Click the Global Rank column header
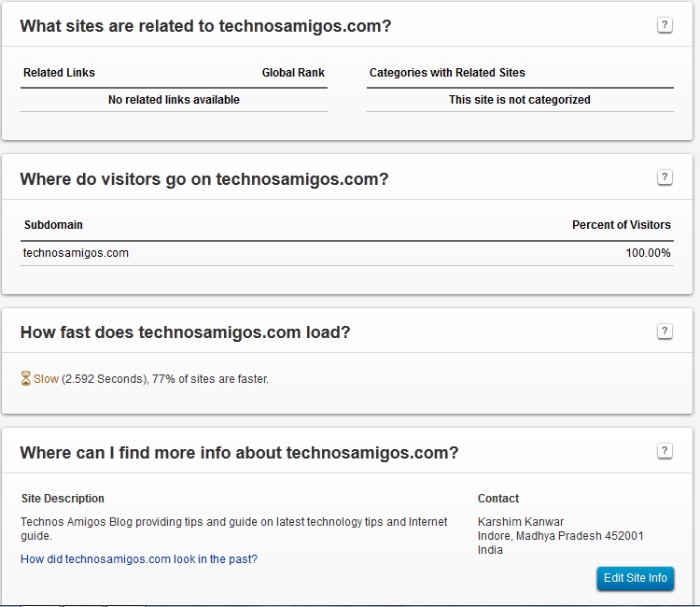The width and height of the screenshot is (700, 607). click(x=293, y=73)
